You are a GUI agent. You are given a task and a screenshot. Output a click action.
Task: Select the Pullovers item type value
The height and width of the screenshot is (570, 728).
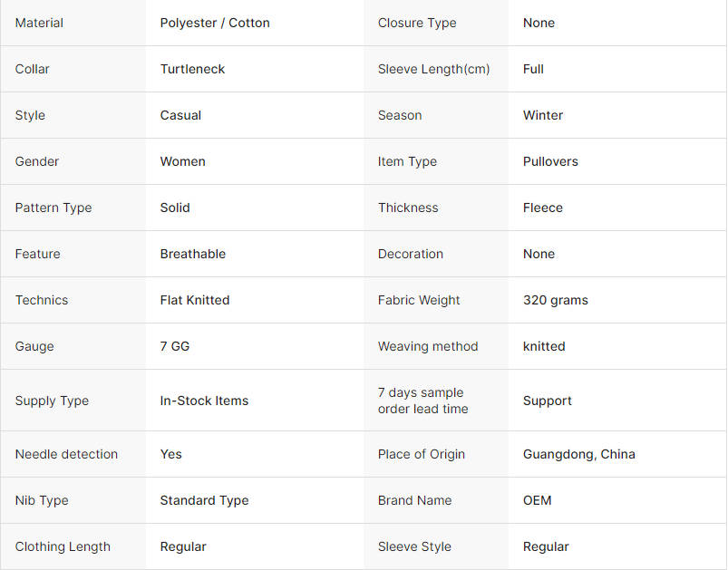click(550, 161)
